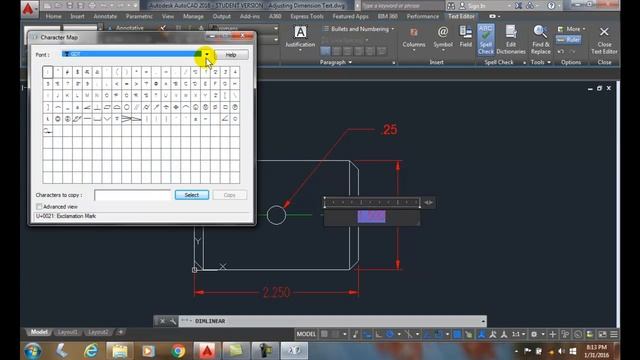Toggle the grid display in status bar
Viewport: 640px width, 360px height.
(324, 334)
